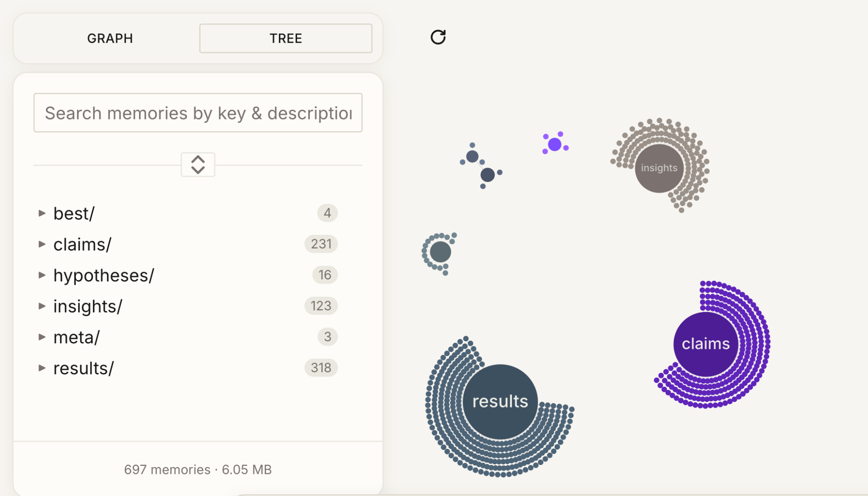Click the small bright purple node cluster
The width and height of the screenshot is (868, 496).
pyautogui.click(x=554, y=145)
